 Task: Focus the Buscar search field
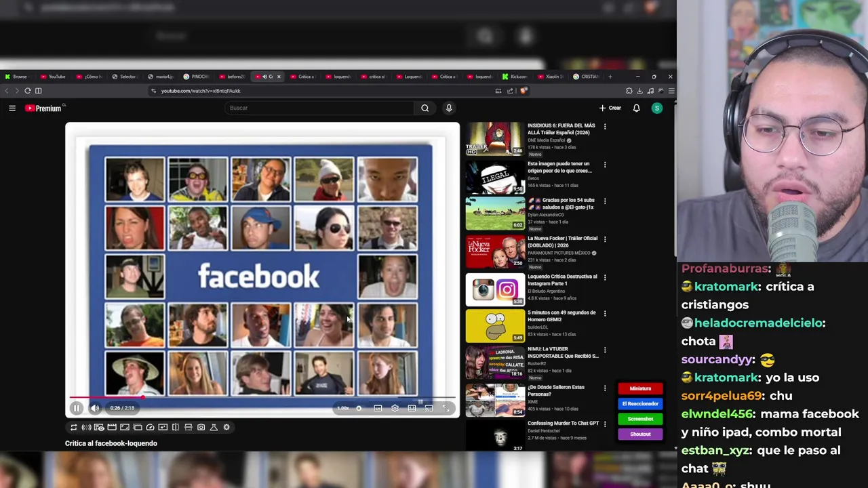319,108
